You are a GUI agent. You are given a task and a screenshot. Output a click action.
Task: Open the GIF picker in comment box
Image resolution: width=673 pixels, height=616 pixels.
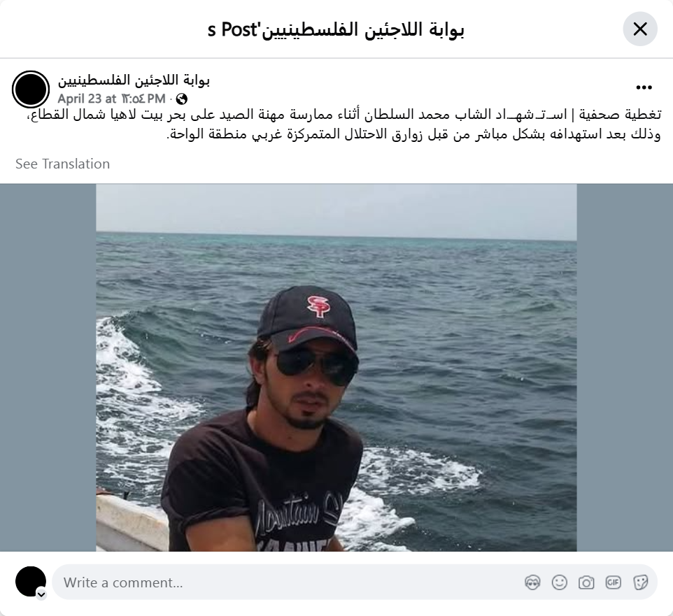click(613, 582)
